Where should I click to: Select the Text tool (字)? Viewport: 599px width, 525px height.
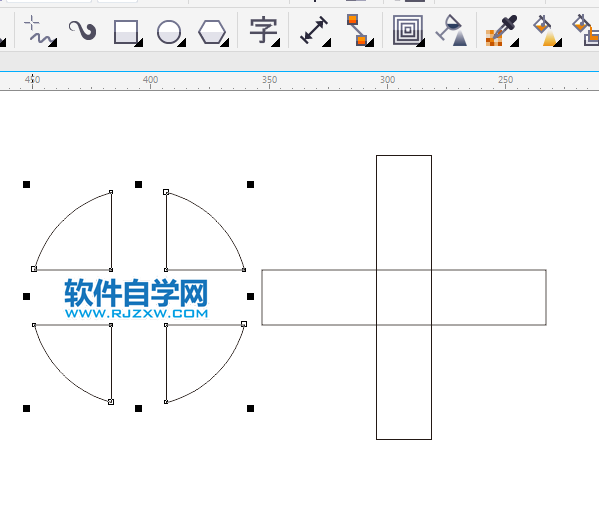coord(264,31)
